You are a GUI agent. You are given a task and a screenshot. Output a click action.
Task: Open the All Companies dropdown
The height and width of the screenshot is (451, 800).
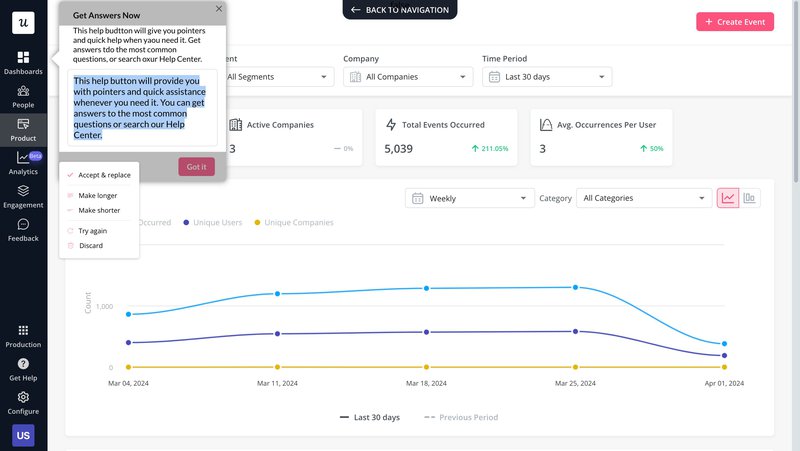(407, 77)
